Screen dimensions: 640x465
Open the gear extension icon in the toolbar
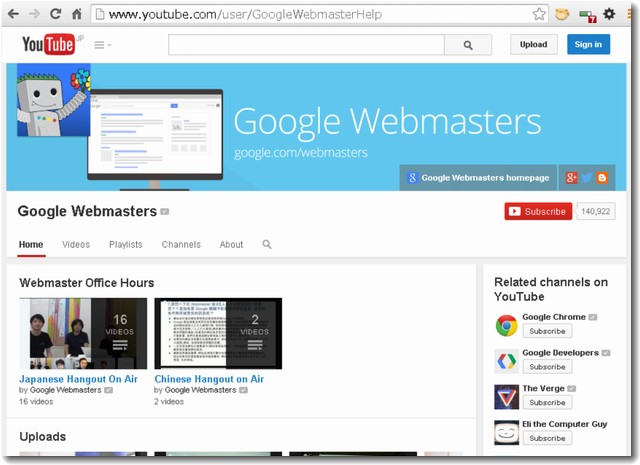tap(609, 14)
